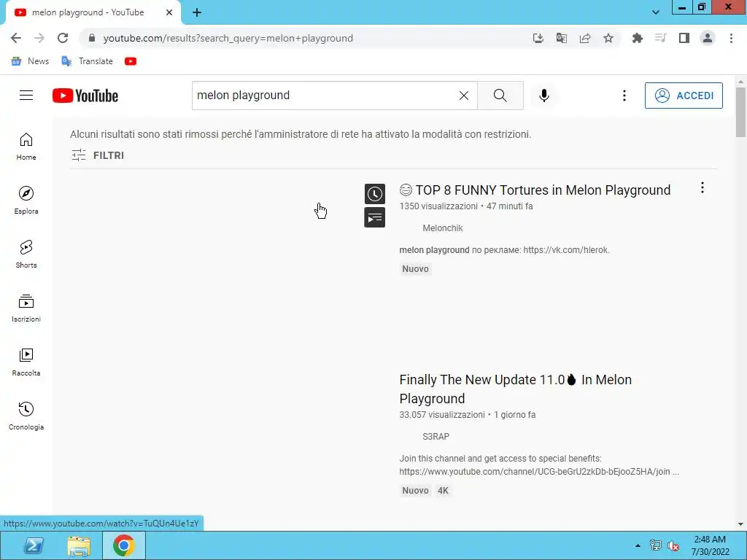Click Chrome icon in taskbar

[124, 545]
